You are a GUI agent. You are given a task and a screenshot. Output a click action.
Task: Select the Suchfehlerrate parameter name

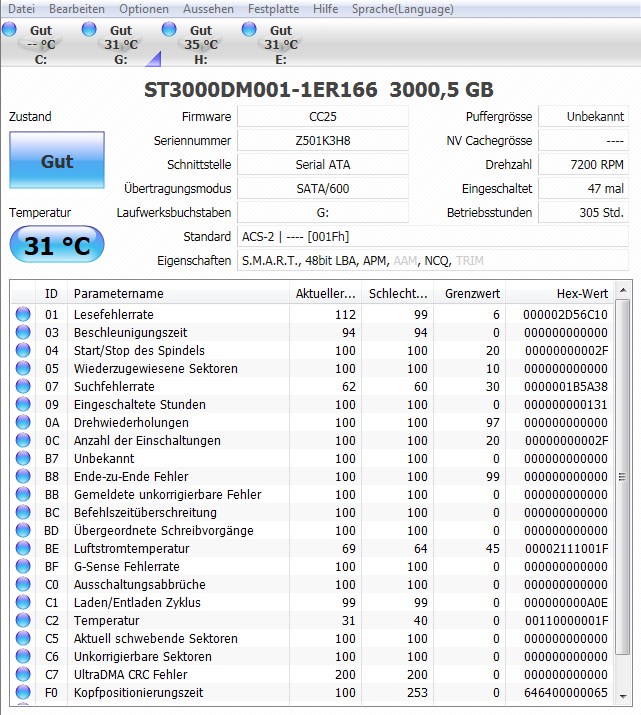click(x=114, y=386)
